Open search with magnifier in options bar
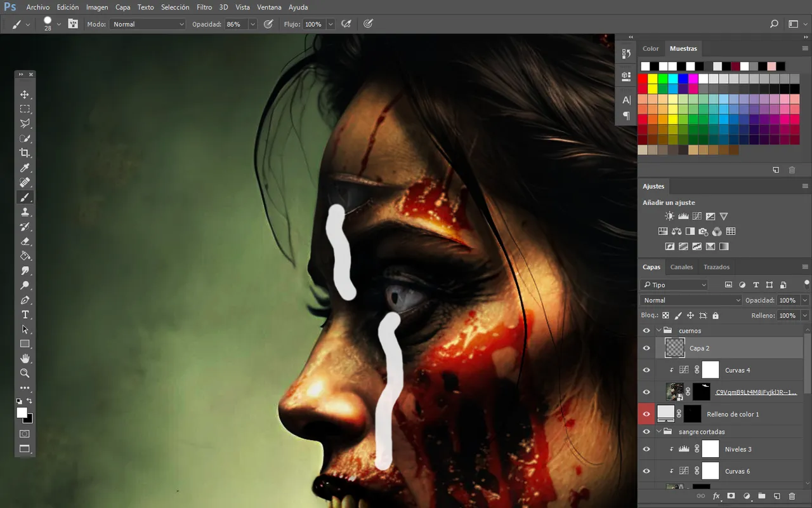812x508 pixels. pyautogui.click(x=774, y=24)
